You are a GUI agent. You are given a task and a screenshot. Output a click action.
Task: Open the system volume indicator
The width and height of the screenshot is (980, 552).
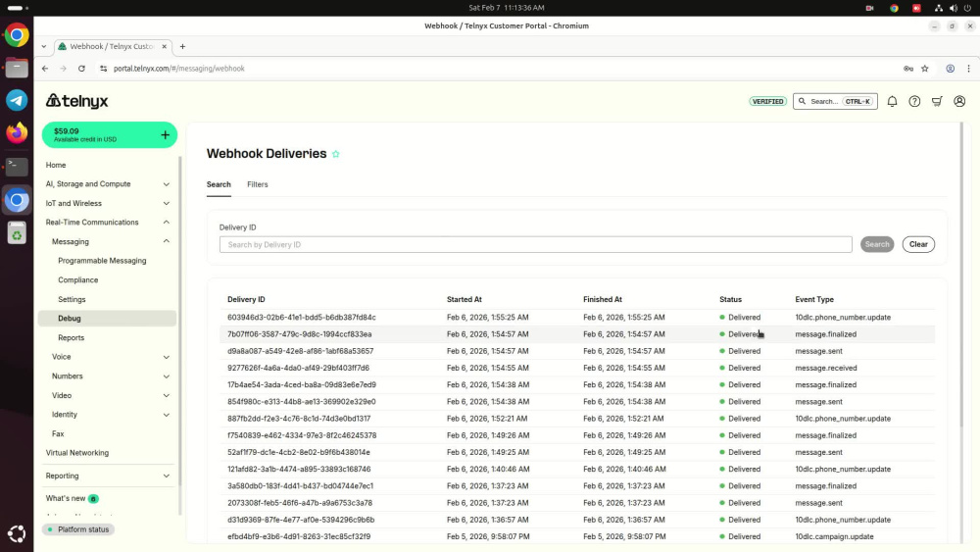click(x=954, y=8)
